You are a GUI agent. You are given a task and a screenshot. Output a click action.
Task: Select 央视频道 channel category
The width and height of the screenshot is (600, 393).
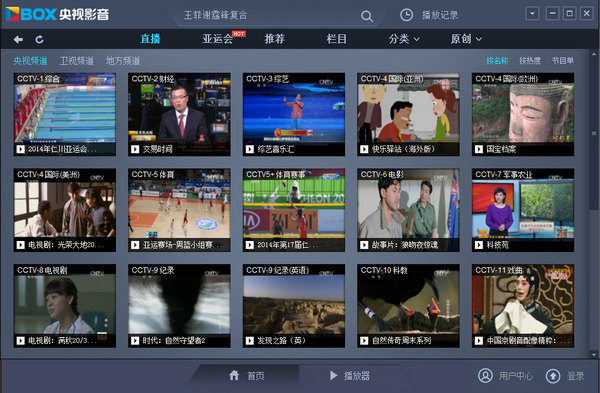click(30, 61)
